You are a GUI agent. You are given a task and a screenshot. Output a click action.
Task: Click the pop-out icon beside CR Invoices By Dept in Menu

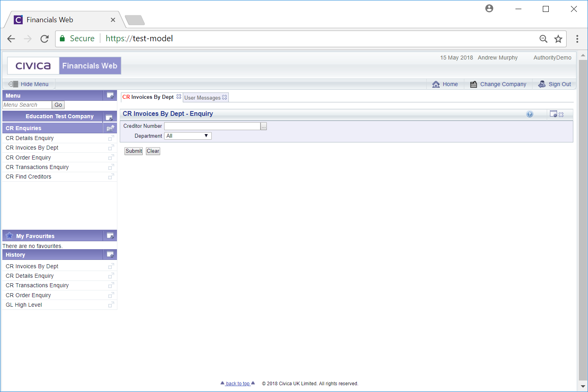tap(111, 148)
